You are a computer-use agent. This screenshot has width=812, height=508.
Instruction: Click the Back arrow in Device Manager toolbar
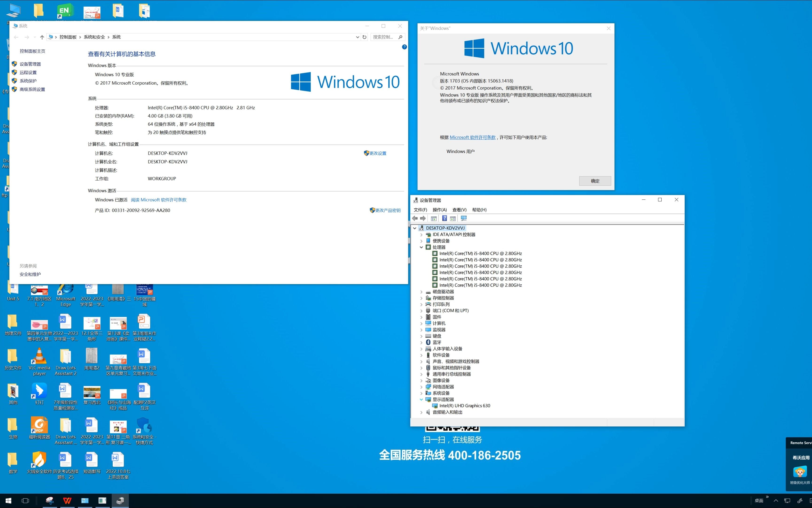(x=415, y=218)
